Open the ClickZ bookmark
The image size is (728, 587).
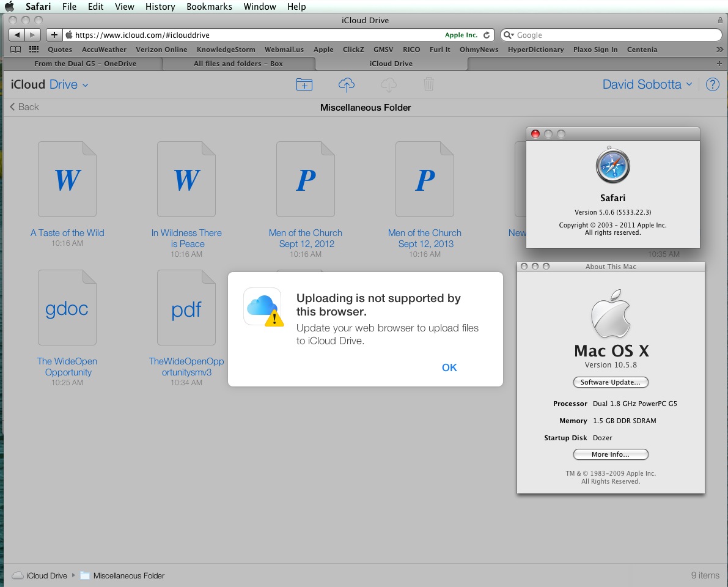pos(353,50)
